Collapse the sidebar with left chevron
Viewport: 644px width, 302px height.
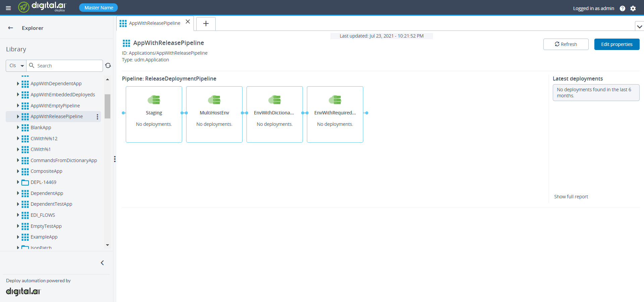click(x=102, y=263)
